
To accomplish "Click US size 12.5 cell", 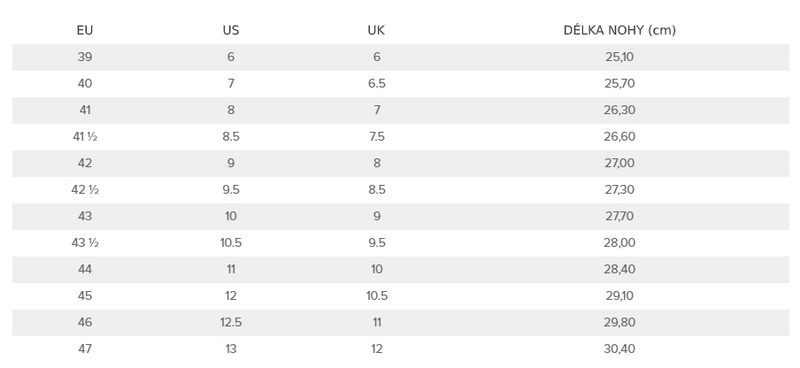I will [231, 323].
